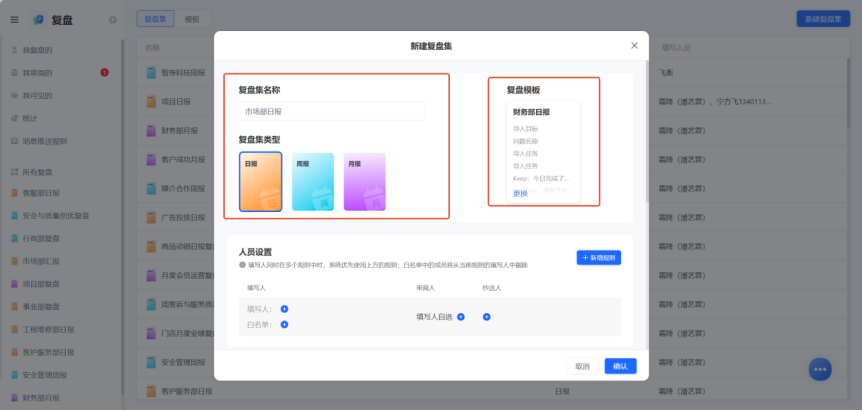Click 确认 in the dialog
Image resolution: width=862 pixels, height=411 pixels.
(620, 366)
